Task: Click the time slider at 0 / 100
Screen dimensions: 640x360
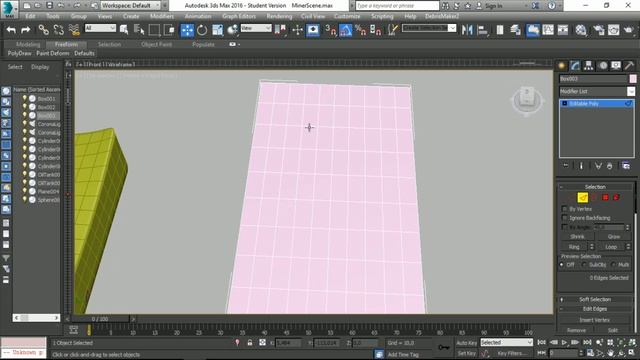Action: (100, 319)
